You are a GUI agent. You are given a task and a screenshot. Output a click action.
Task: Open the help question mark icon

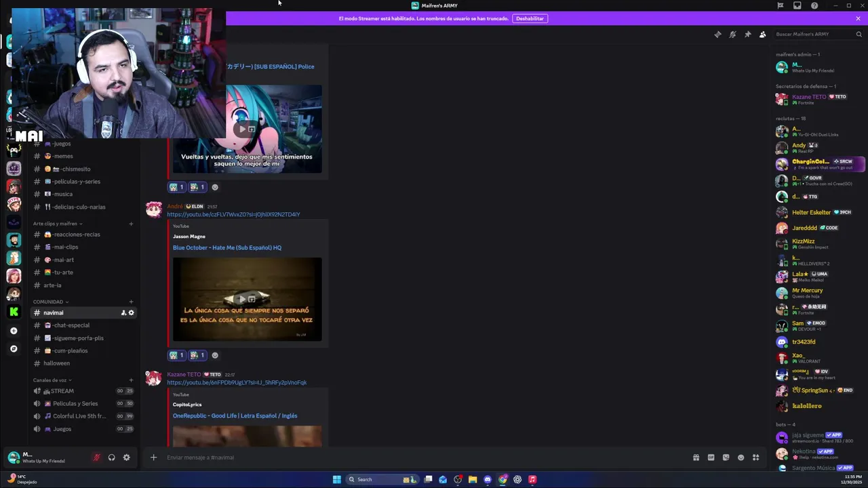(814, 5)
